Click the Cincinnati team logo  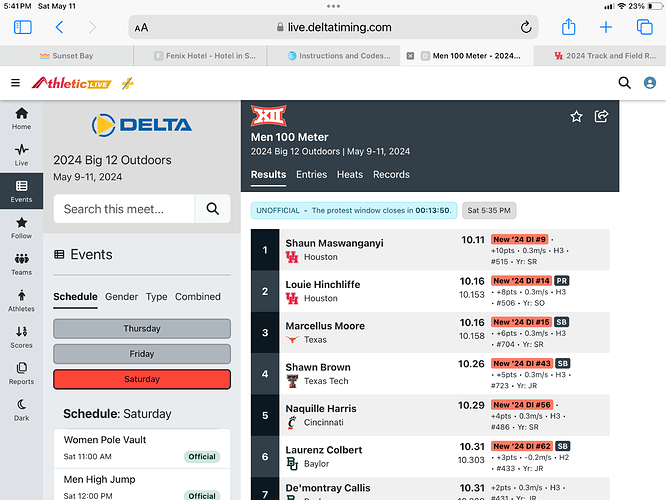click(292, 422)
